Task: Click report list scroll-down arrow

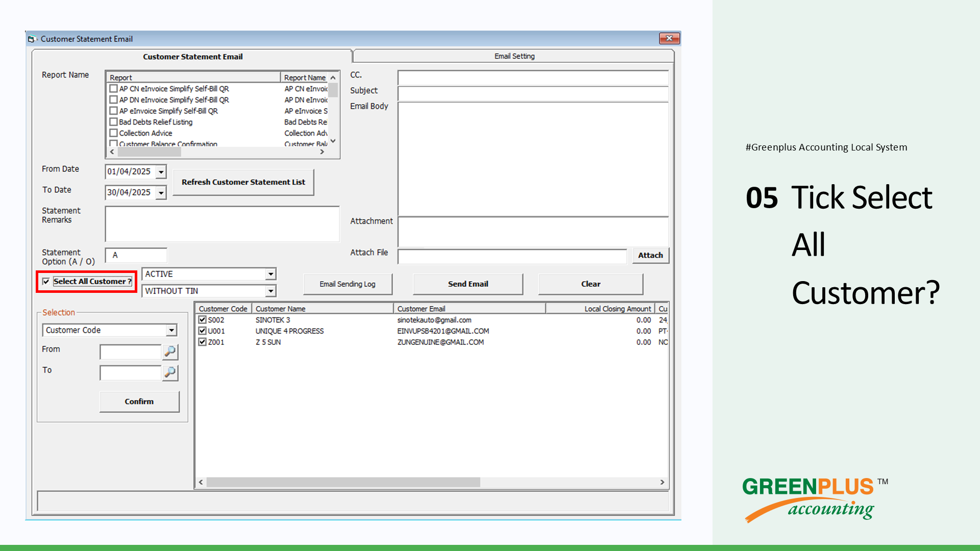Action: click(333, 141)
